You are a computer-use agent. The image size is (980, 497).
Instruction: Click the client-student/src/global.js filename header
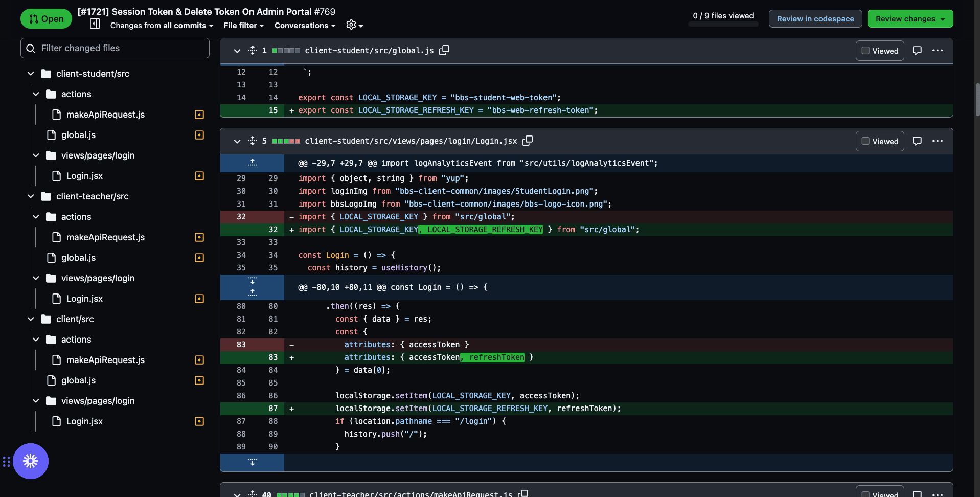pyautogui.click(x=369, y=51)
